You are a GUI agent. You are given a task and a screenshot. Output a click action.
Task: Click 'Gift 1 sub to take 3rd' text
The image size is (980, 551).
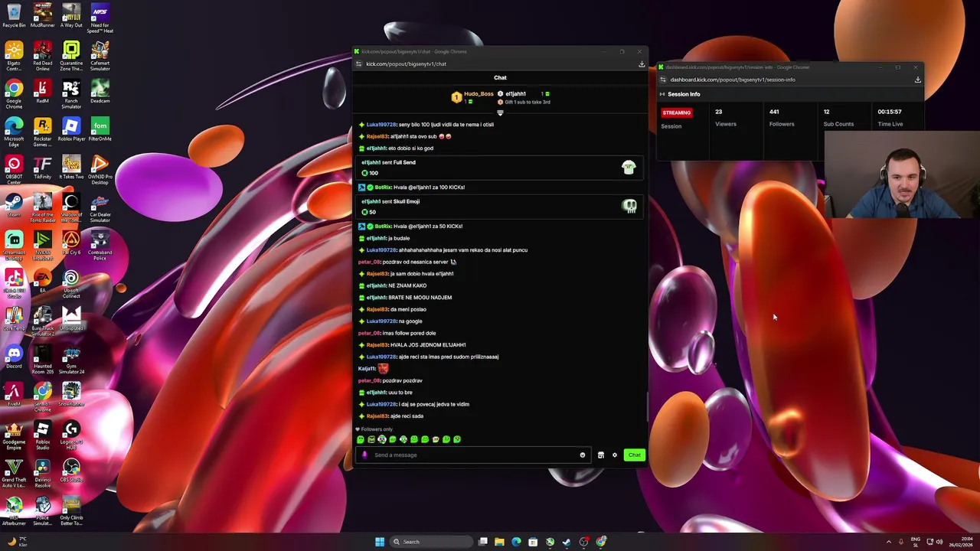click(x=527, y=102)
